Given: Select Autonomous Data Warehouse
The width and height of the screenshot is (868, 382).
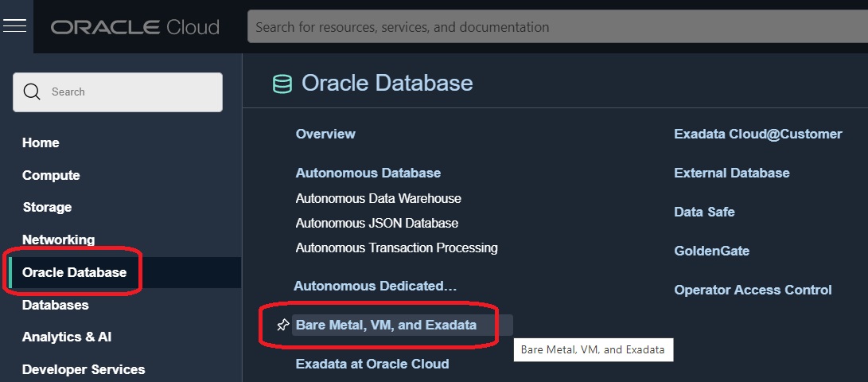Looking at the screenshot, I should coord(378,198).
